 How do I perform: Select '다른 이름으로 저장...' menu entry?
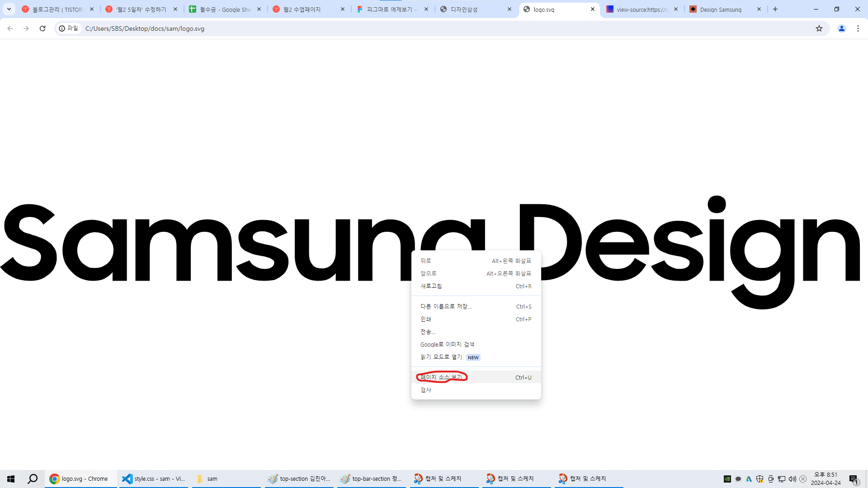[x=446, y=306]
